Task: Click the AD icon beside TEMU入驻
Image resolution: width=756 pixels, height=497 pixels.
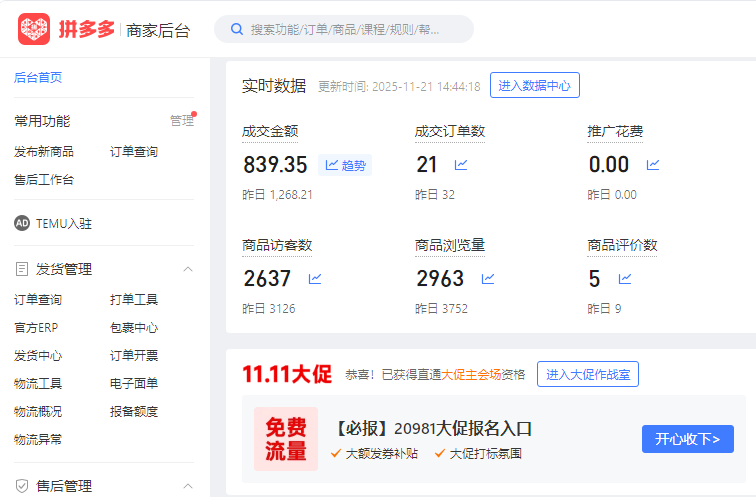Action: (22, 223)
